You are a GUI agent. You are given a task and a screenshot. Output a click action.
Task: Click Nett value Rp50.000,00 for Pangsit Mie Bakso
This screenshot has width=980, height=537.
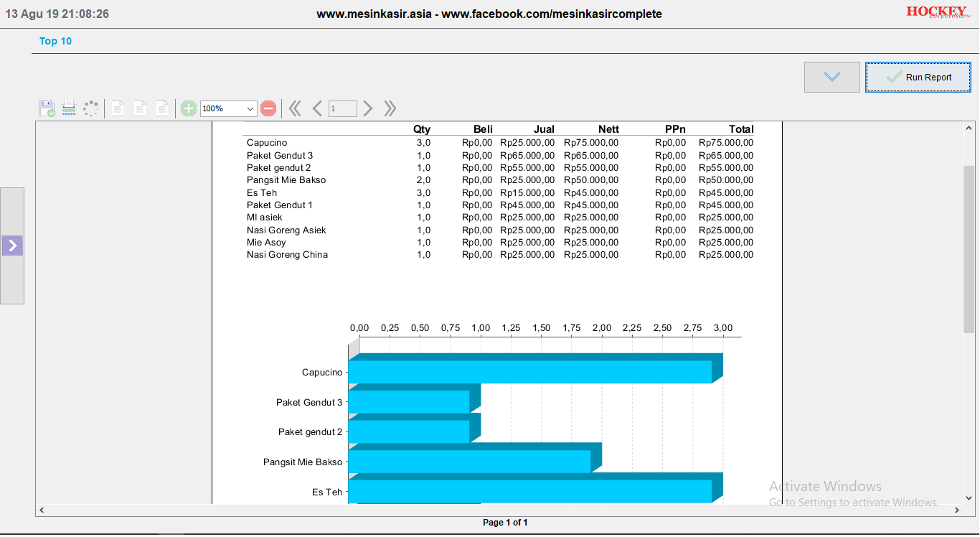click(591, 180)
